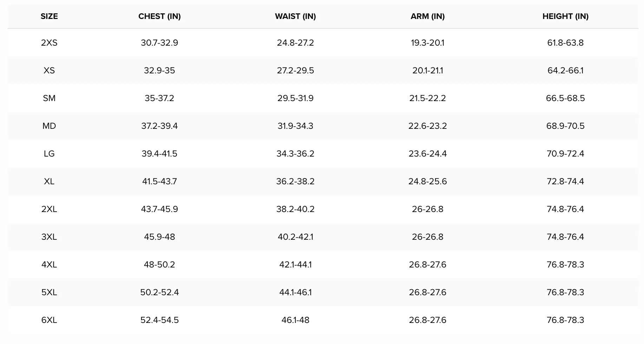Click the SM size label
The height and width of the screenshot is (344, 644).
coord(49,98)
